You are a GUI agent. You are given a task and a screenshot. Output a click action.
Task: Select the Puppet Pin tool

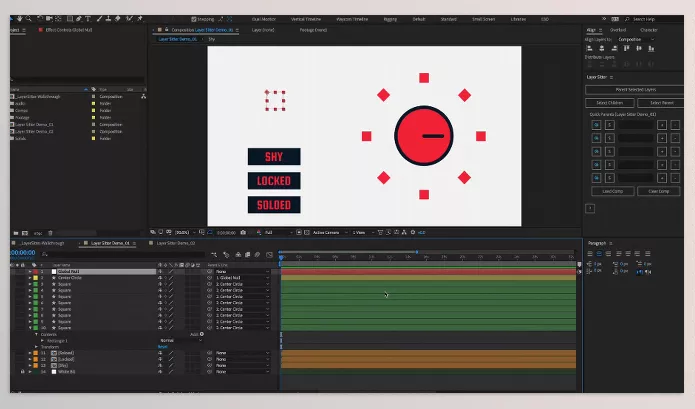[140, 19]
